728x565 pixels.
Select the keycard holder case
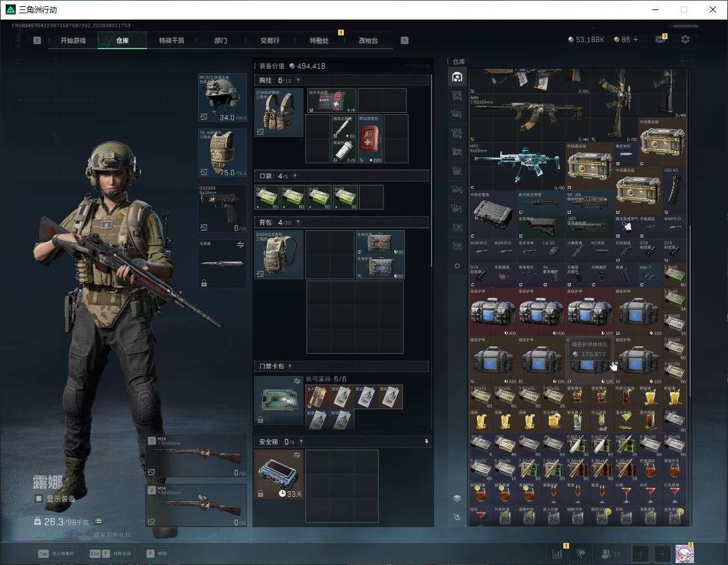tap(279, 400)
